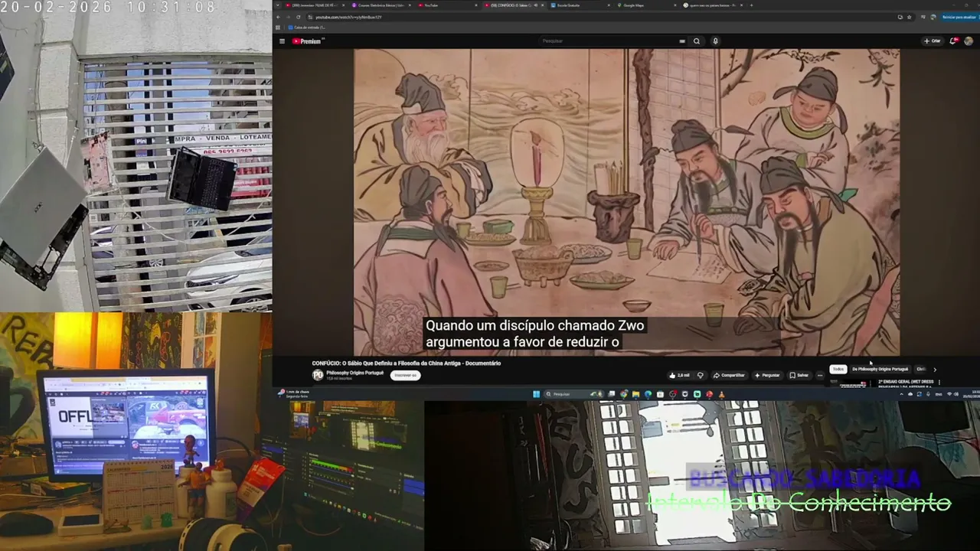The image size is (980, 551).
Task: Select the 'Todos' filter chip
Action: (838, 369)
